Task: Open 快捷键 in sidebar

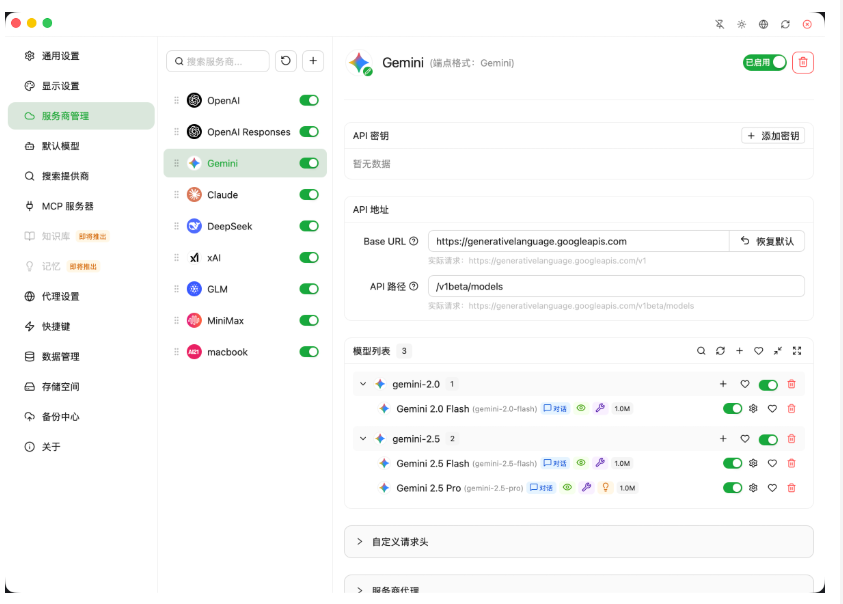Action: click(81, 326)
